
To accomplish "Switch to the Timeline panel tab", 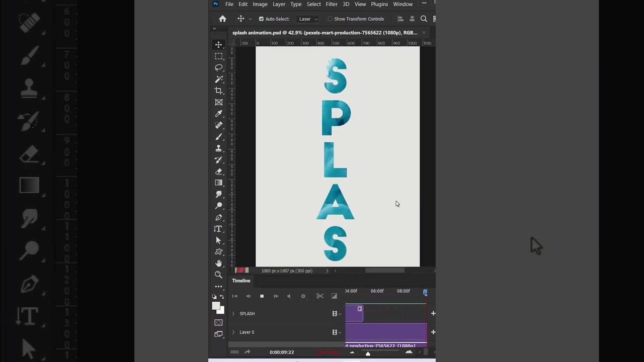I will tap(241, 281).
